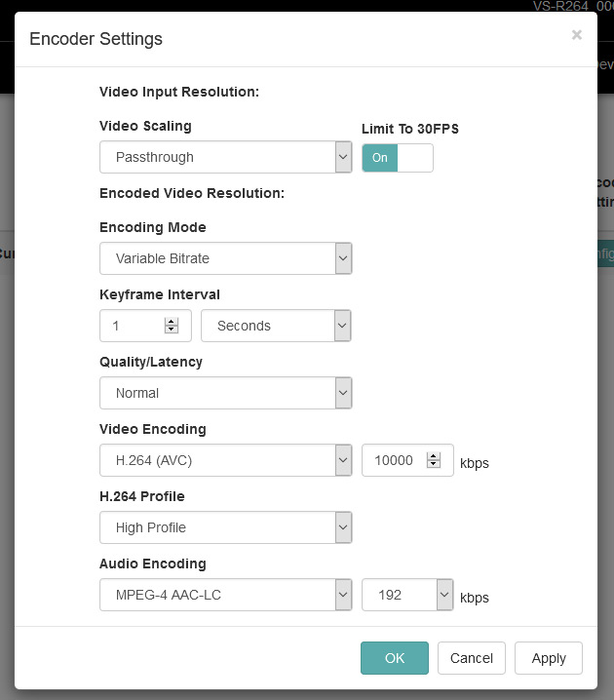This screenshot has width=614, height=700.
Task: Close the Encoder Settings dialog with X
Action: point(576,35)
